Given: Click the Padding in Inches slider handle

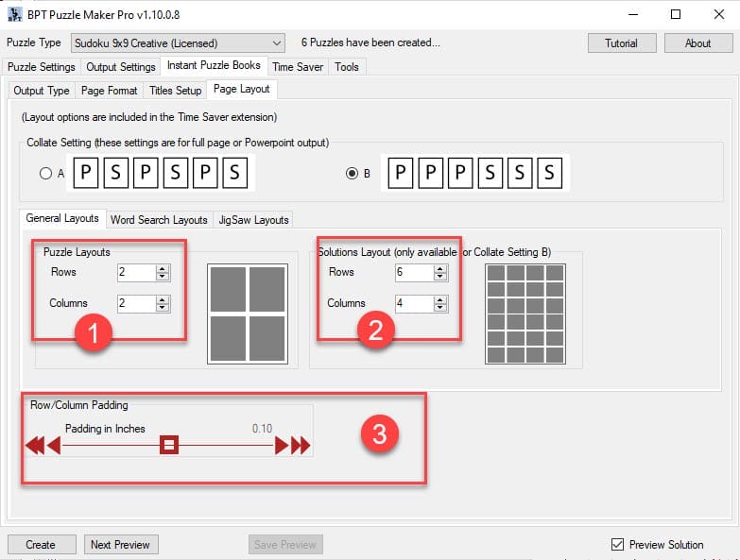Looking at the screenshot, I should pos(168,445).
